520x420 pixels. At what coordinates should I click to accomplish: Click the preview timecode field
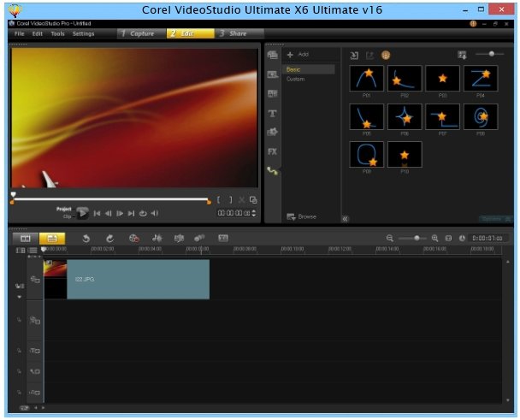[x=233, y=213]
